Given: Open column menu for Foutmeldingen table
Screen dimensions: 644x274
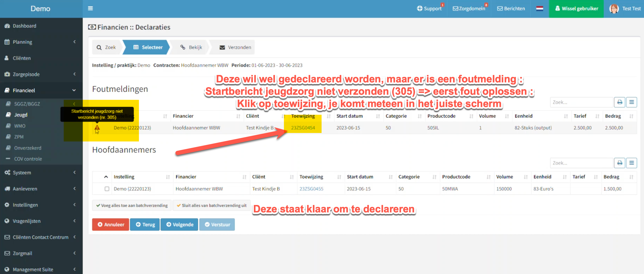Looking at the screenshot, I should (631, 102).
